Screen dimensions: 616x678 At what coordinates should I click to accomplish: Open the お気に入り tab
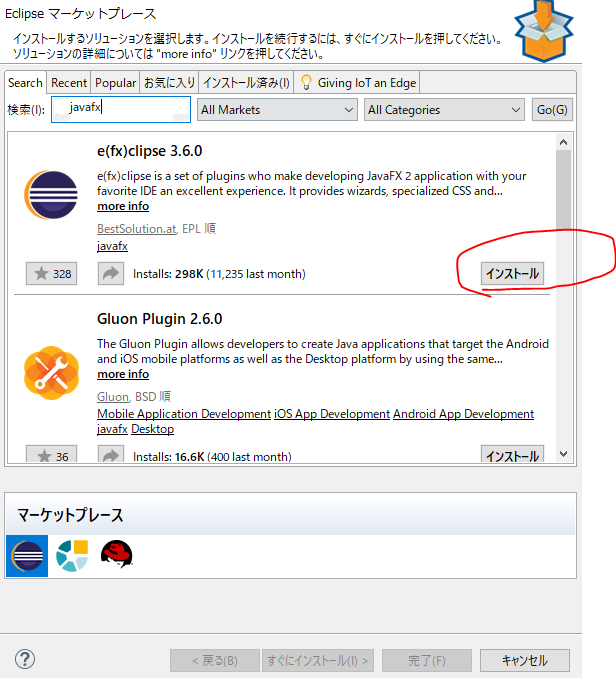[169, 83]
